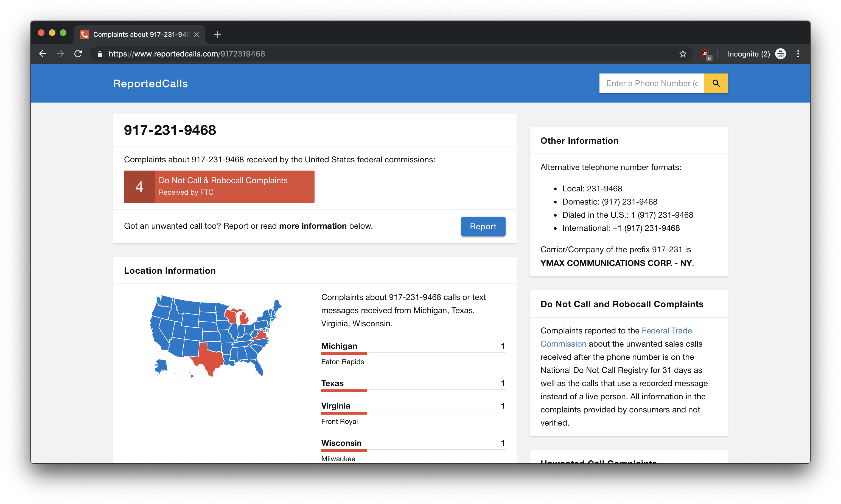Open a new browser tab

218,34
